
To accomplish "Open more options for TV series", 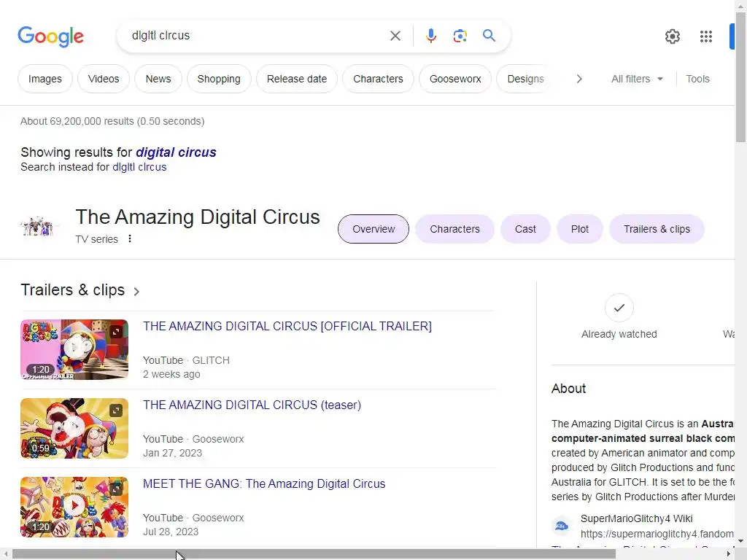I will coord(130,239).
